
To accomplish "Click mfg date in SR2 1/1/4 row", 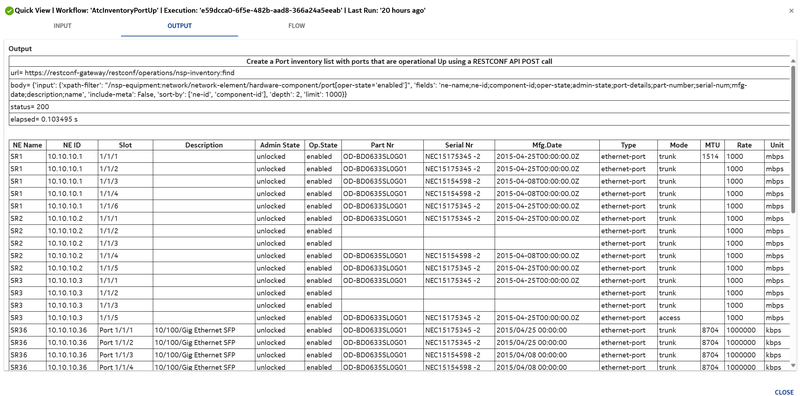I will 538,256.
